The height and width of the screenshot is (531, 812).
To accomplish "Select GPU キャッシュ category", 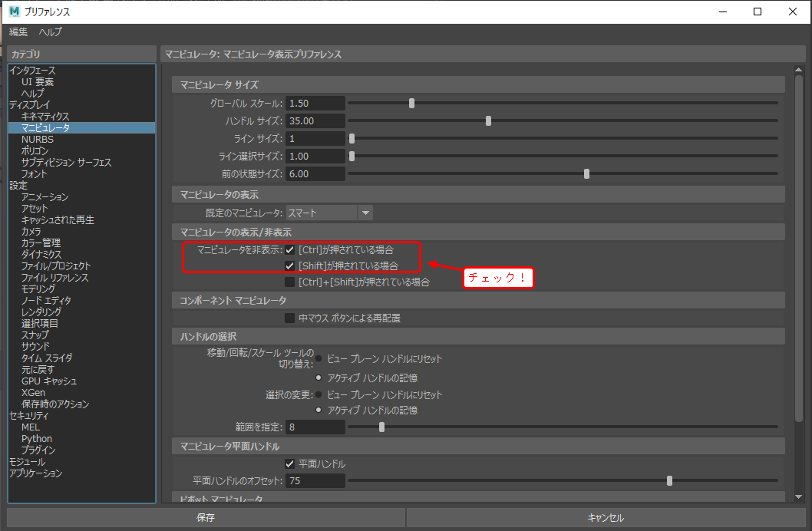I will 49,381.
